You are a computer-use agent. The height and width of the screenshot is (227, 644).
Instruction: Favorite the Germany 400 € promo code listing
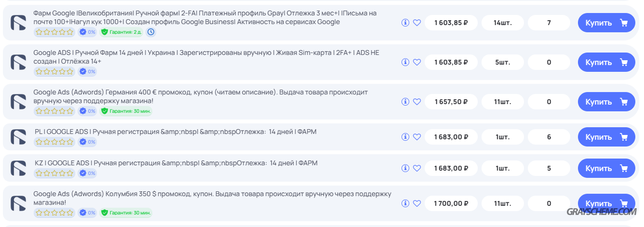coord(417,102)
